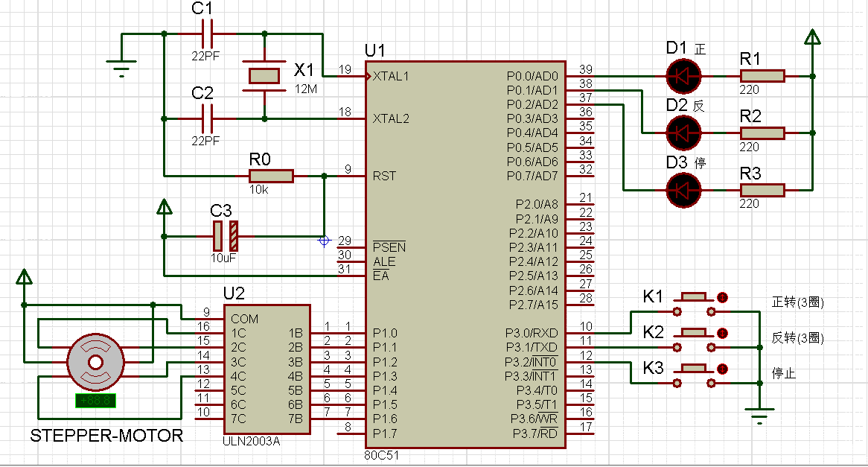Click the P3.2/INT0 pin label
This screenshot has height=467, width=868.
[532, 362]
